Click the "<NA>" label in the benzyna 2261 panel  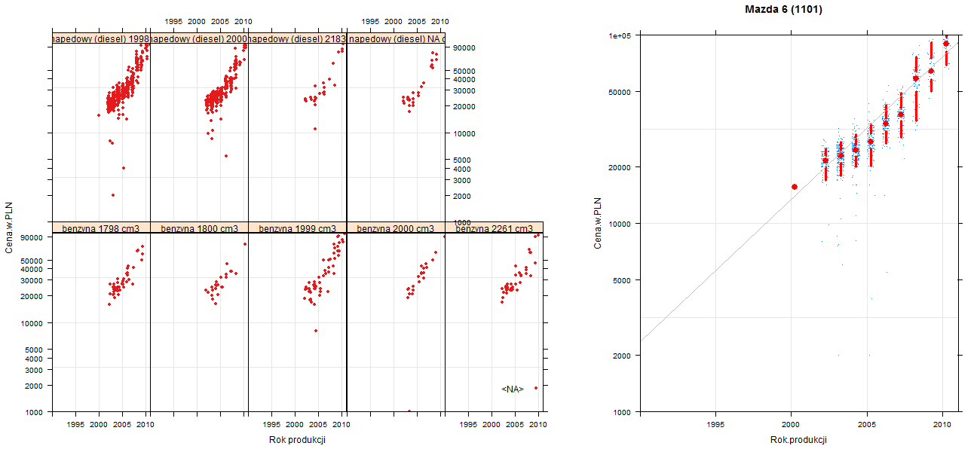513,389
